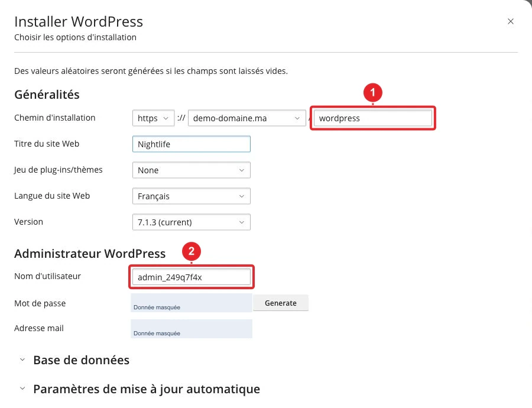This screenshot has height=408, width=532.
Task: Open the https protocol dropdown
Action: (x=153, y=118)
